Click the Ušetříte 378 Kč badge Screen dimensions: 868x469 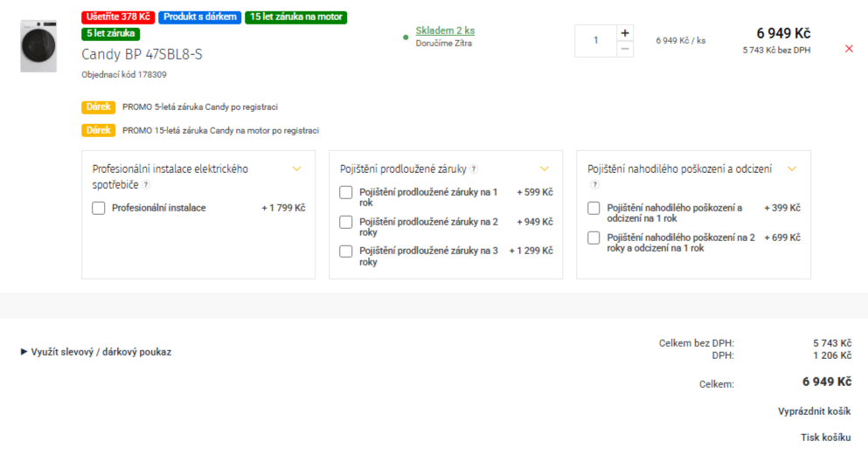pos(118,17)
